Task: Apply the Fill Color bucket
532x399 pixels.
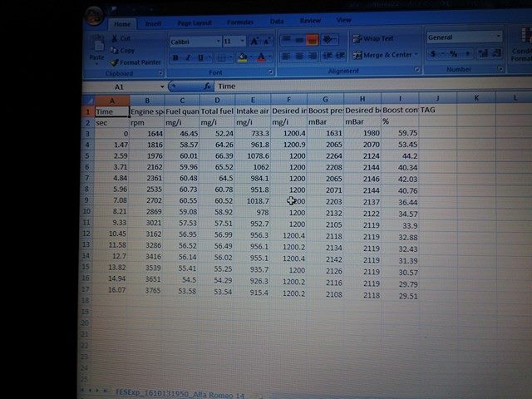Action: coord(242,57)
